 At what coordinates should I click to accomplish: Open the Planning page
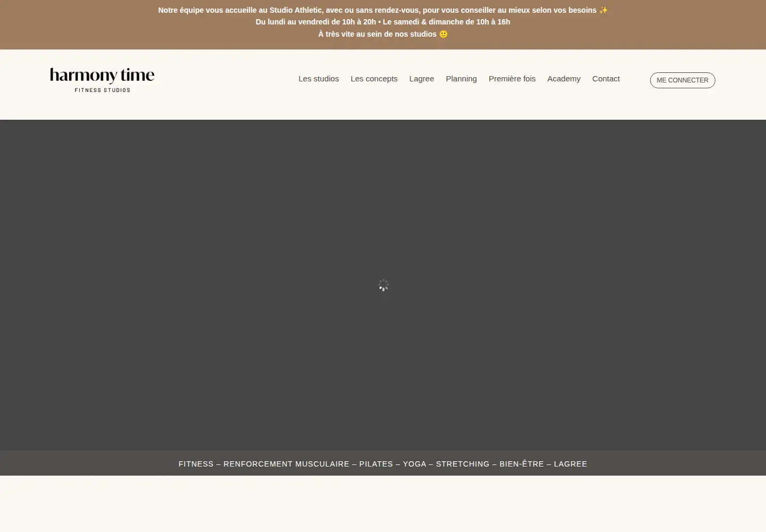click(461, 79)
